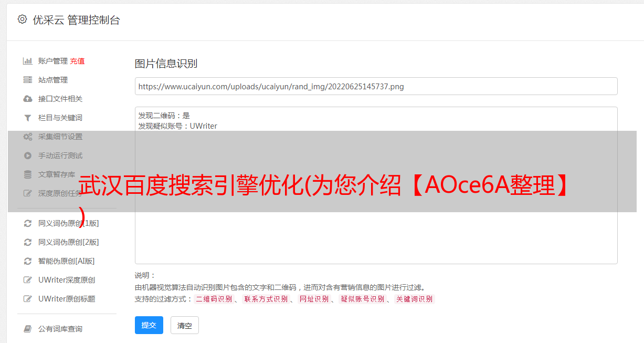Click the blue 提交 button
The width and height of the screenshot is (644, 343).
coord(149,325)
